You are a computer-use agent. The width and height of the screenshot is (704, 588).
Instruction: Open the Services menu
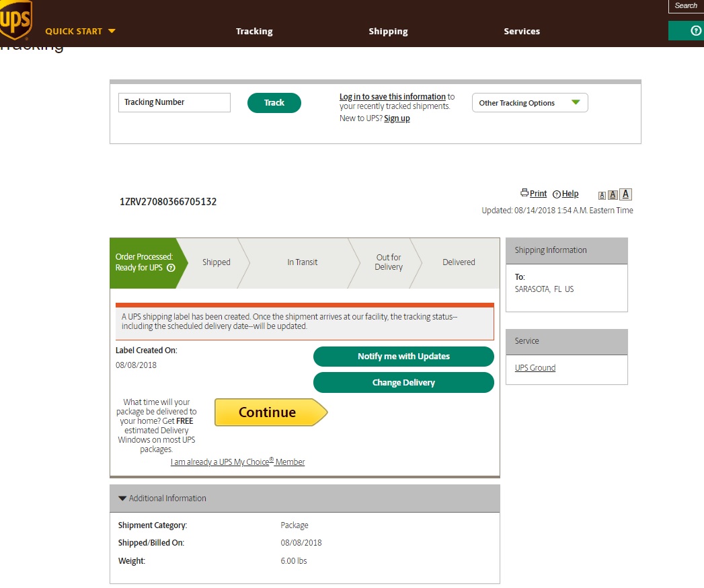[x=522, y=31]
